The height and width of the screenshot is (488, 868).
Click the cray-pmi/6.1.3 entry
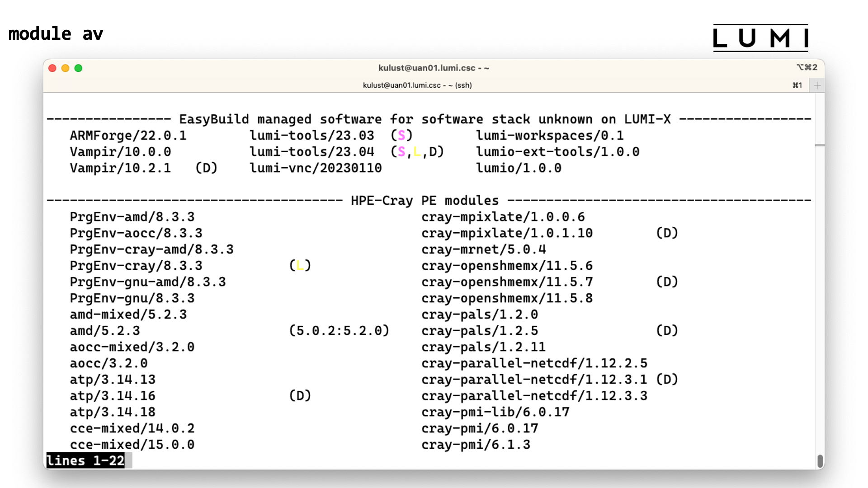[x=476, y=445]
